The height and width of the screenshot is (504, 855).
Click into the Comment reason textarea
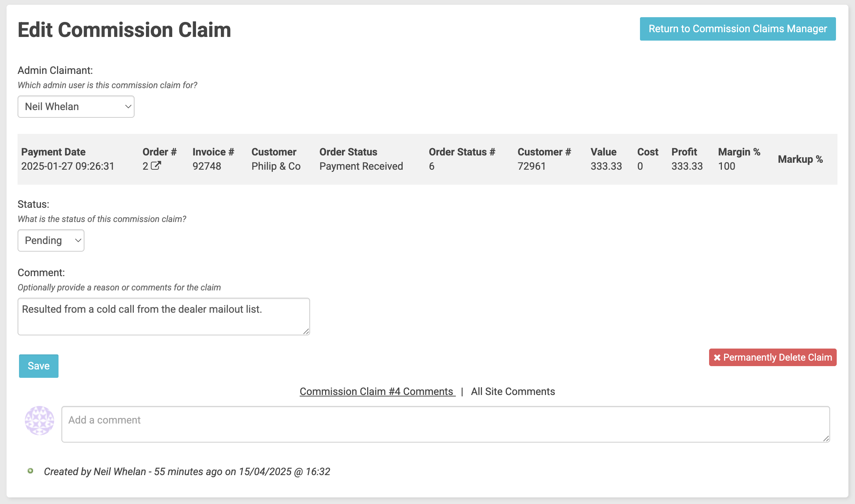[x=163, y=317]
